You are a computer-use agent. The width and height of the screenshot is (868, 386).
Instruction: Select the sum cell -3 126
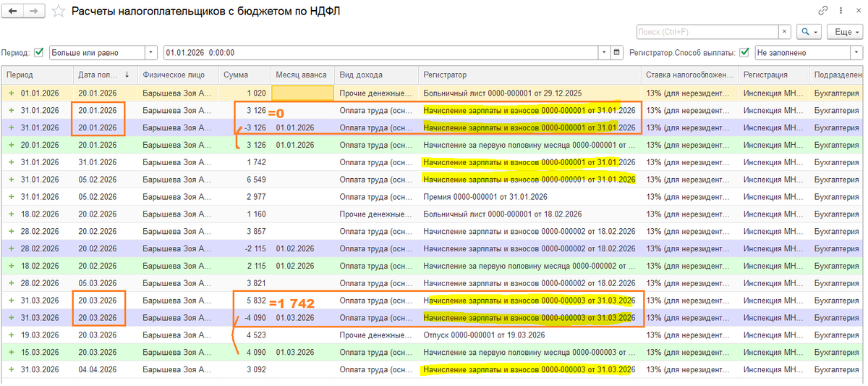(x=244, y=127)
